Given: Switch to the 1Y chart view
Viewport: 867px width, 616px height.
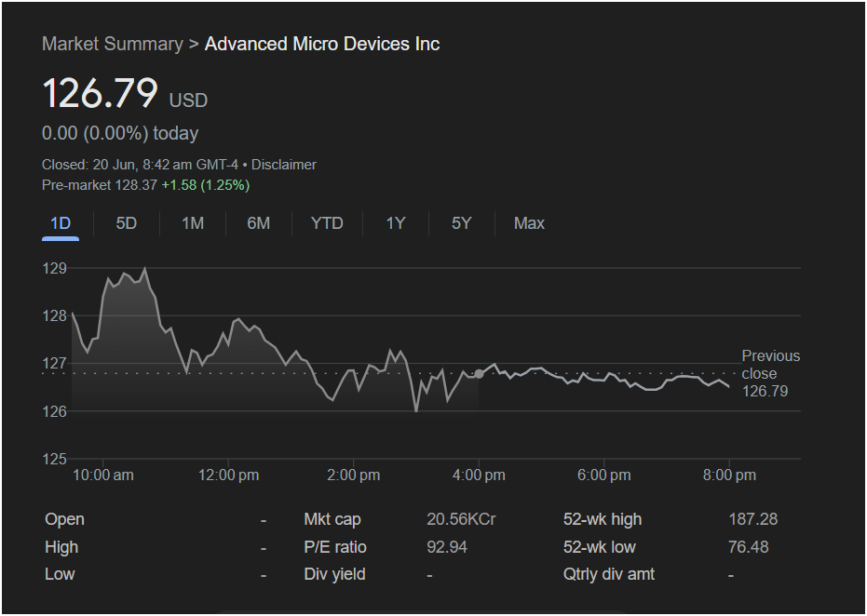Looking at the screenshot, I should pos(396,223).
